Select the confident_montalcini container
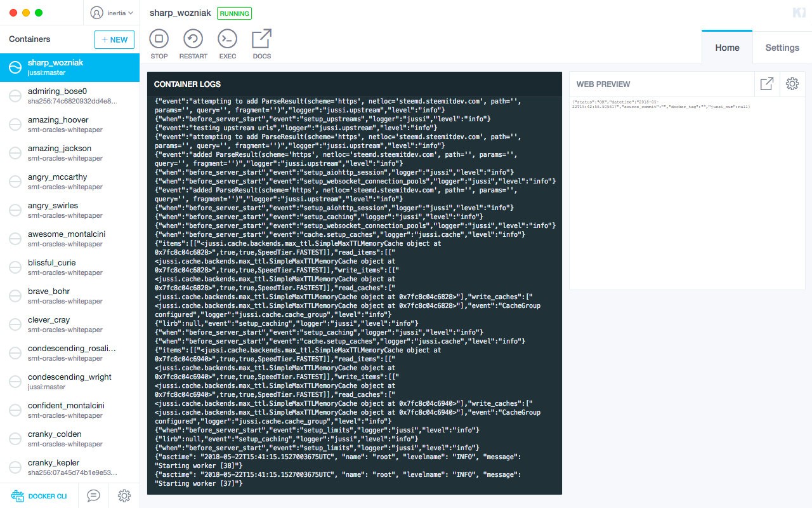 tap(70, 410)
